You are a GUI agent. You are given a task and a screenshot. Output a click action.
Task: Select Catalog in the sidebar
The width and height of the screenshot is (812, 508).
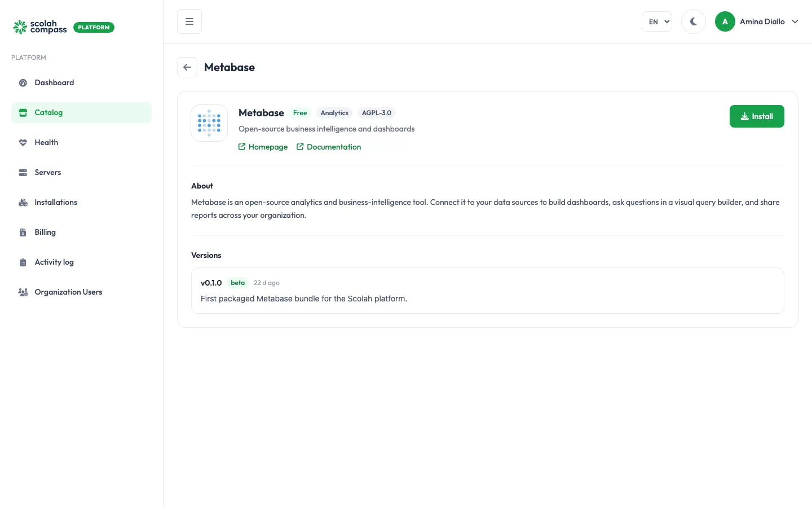[x=81, y=113]
